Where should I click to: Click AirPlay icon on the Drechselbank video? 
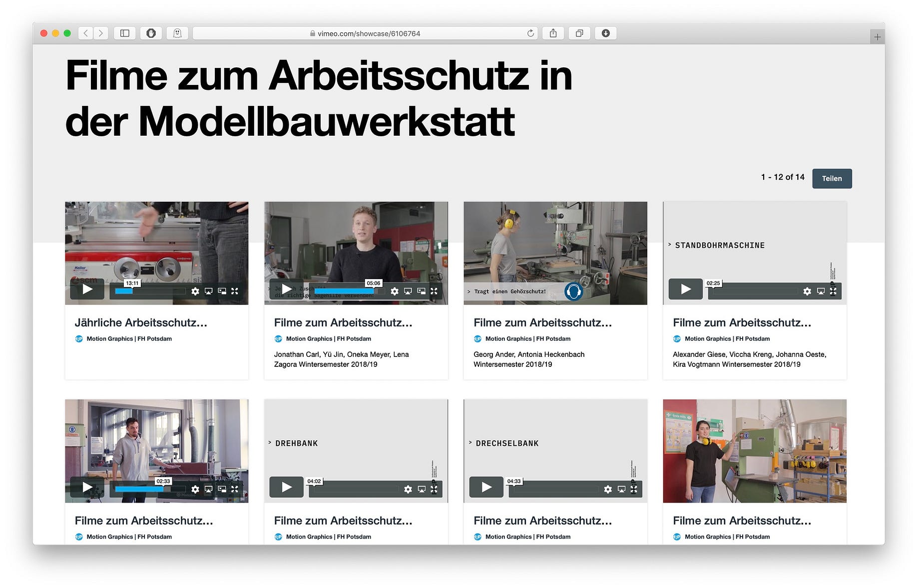621,489
